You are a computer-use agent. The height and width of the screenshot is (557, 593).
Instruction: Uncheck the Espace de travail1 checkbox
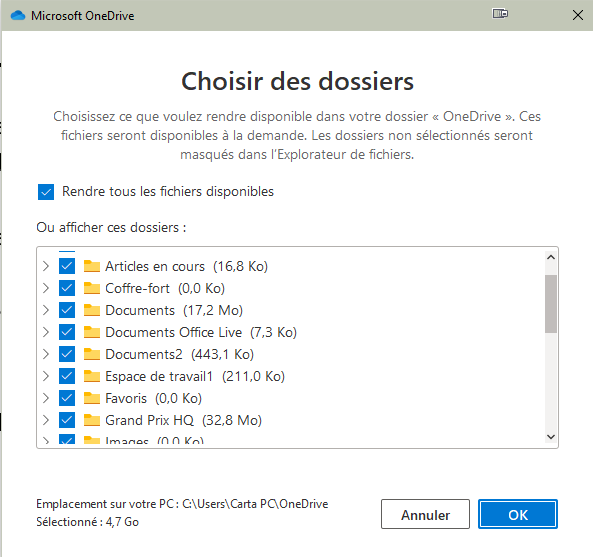click(67, 376)
